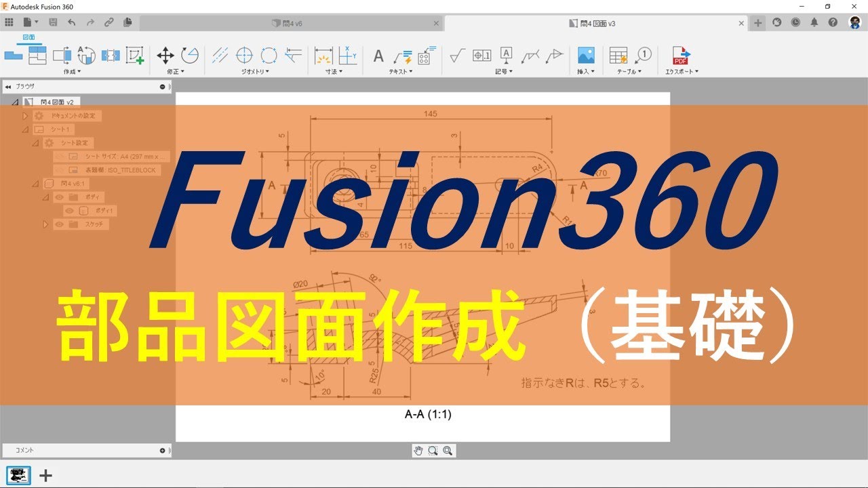Open the テーブル dropdown menu
The height and width of the screenshot is (488, 868).
(631, 71)
